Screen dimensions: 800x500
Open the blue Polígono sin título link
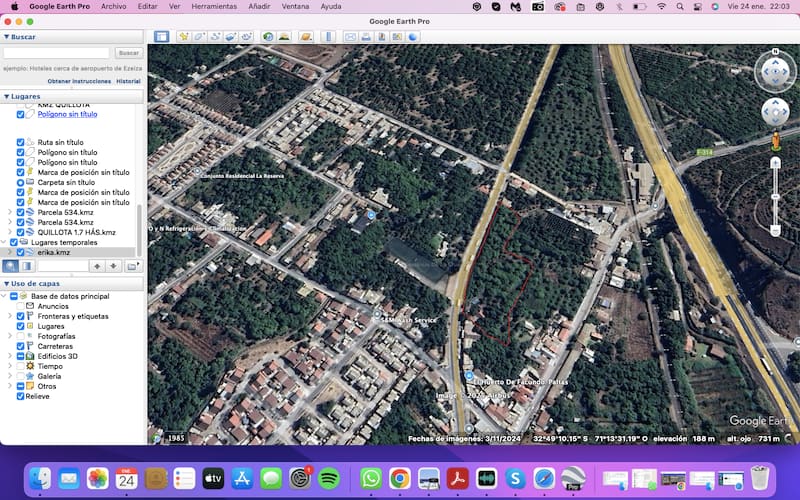click(67, 114)
